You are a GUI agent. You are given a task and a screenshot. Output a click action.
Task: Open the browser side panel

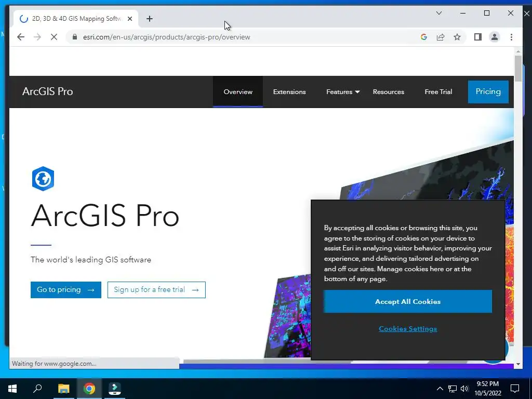478,37
